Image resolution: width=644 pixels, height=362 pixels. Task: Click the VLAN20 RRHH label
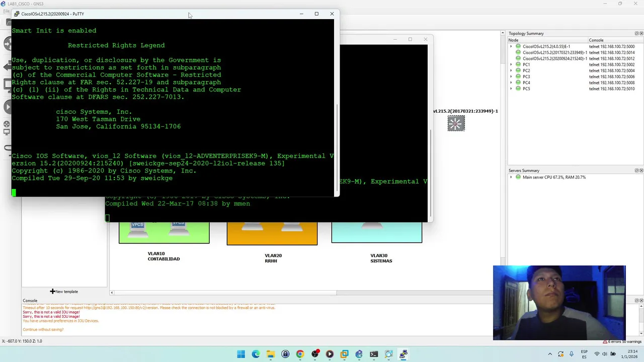click(273, 258)
